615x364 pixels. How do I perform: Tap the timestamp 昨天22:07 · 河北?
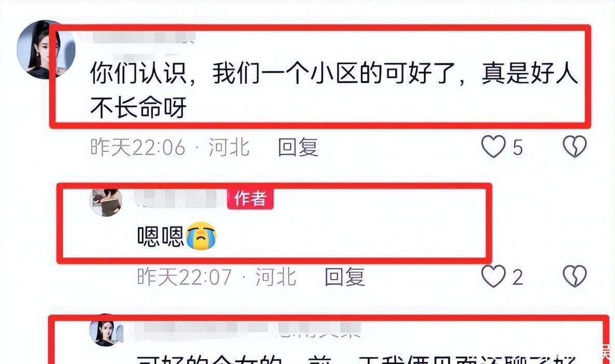click(x=217, y=277)
